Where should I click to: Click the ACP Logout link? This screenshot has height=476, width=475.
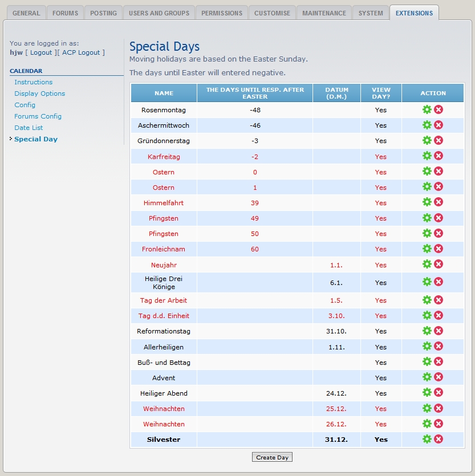tap(82, 52)
